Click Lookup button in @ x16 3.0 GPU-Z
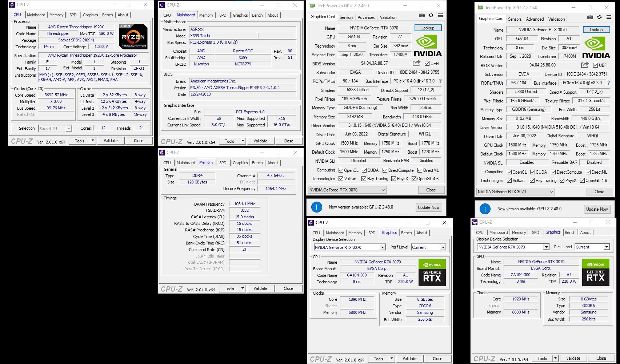 coord(428,28)
